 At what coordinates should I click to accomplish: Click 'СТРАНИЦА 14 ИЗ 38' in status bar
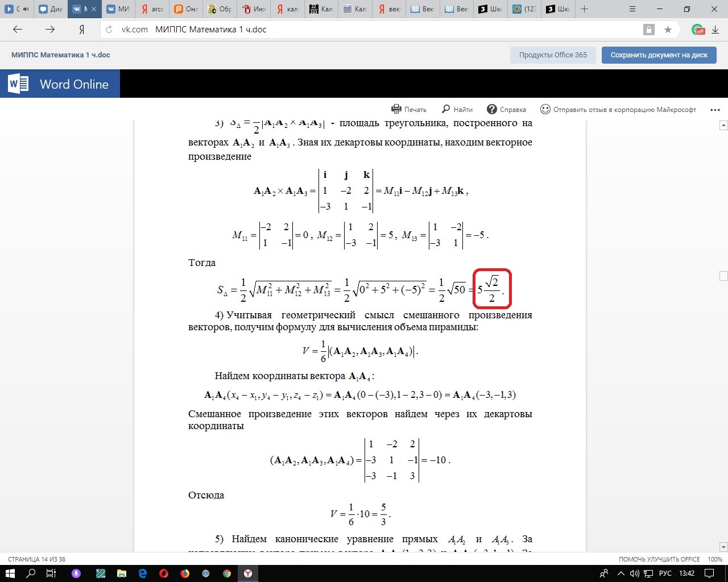37,559
